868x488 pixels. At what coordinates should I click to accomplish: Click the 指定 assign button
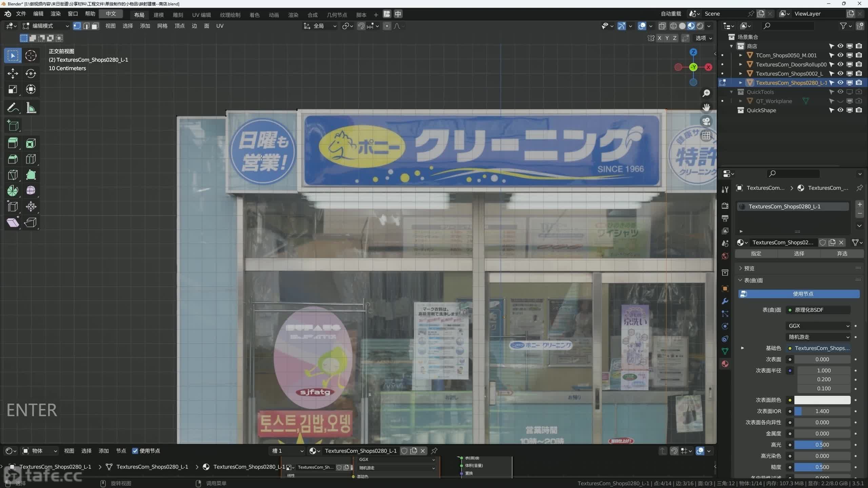(756, 253)
